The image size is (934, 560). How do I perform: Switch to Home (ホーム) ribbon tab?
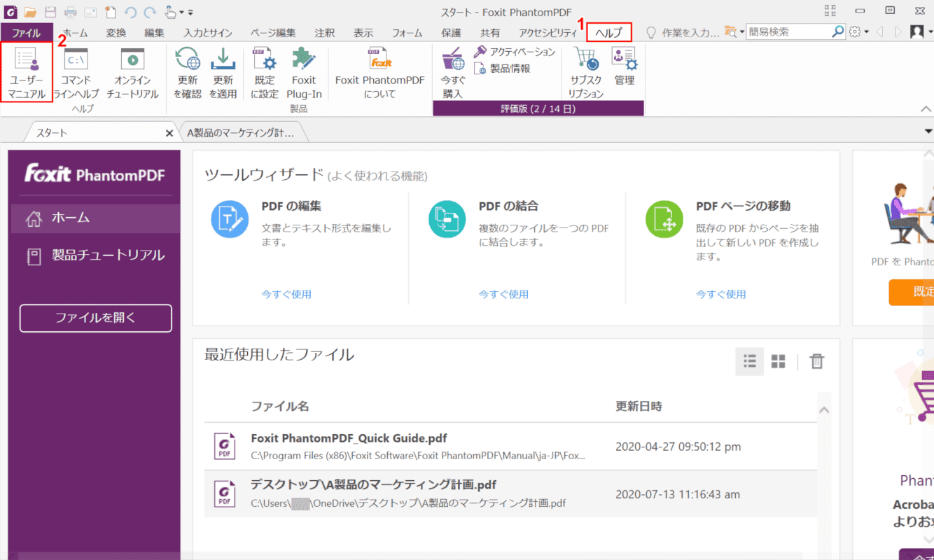pyautogui.click(x=76, y=32)
